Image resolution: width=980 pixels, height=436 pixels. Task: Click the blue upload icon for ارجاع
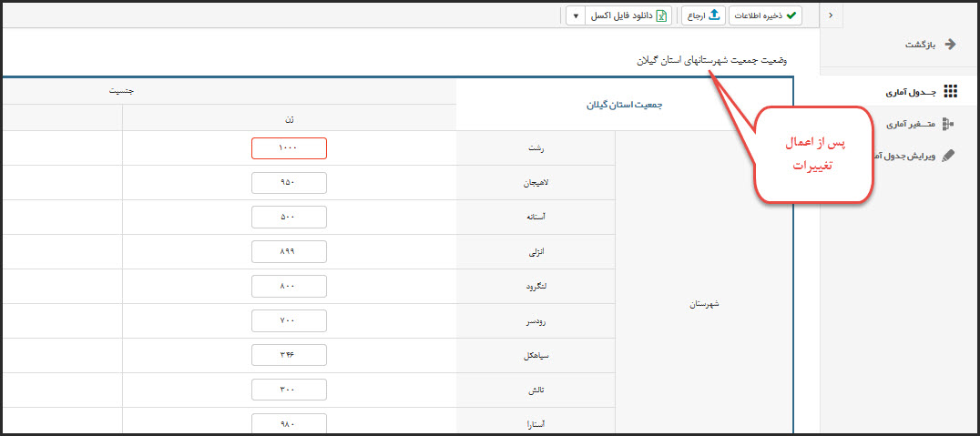(x=715, y=15)
